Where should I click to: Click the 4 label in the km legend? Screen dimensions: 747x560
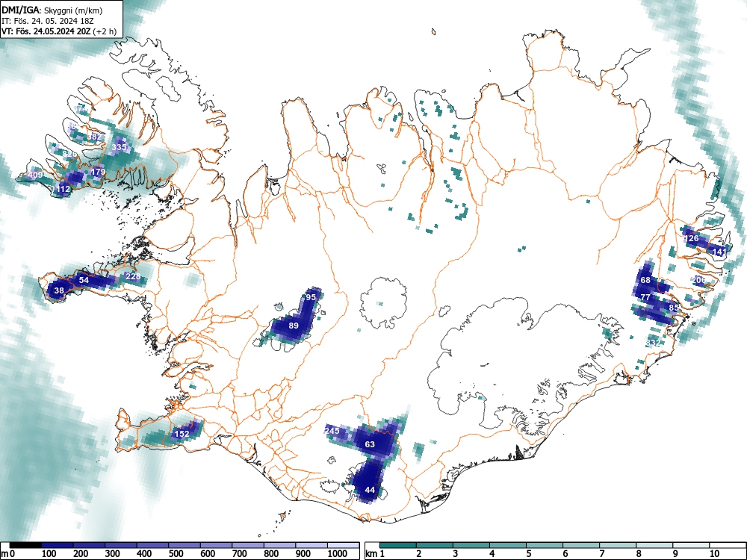tap(492, 554)
